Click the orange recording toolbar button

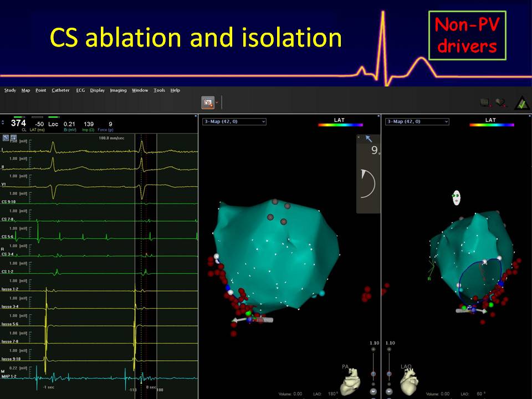(208, 103)
